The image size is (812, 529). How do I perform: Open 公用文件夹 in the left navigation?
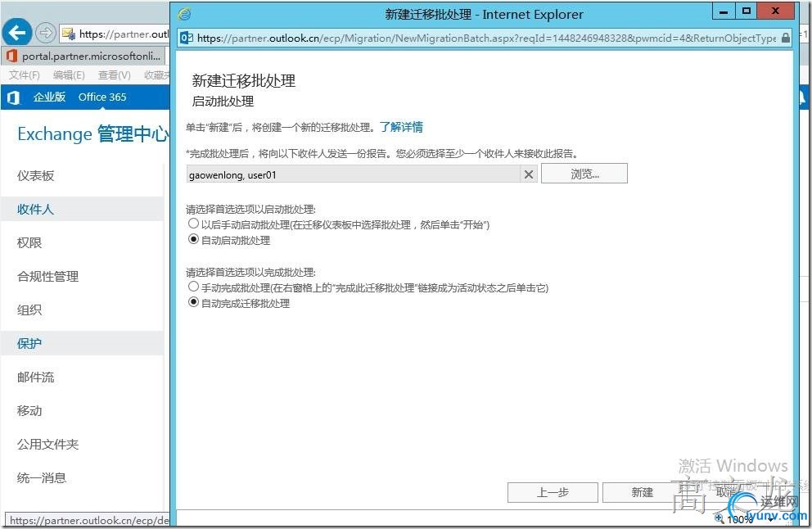click(47, 444)
